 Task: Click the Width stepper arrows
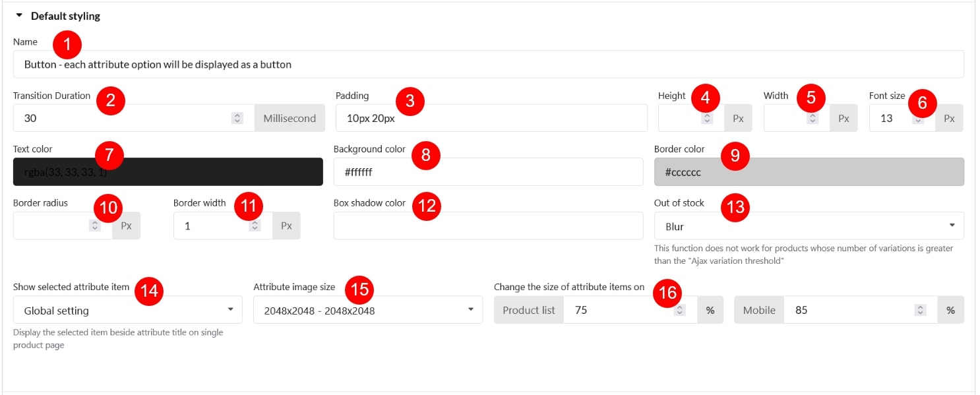[812, 119]
